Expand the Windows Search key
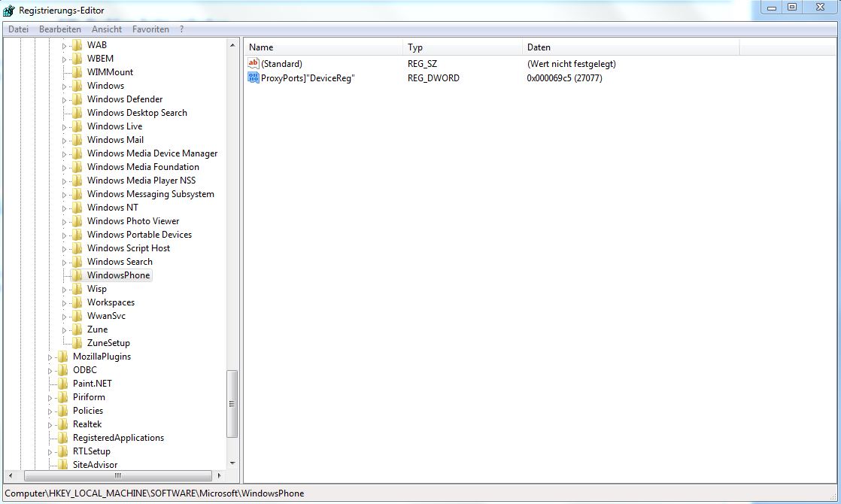 pyautogui.click(x=64, y=263)
